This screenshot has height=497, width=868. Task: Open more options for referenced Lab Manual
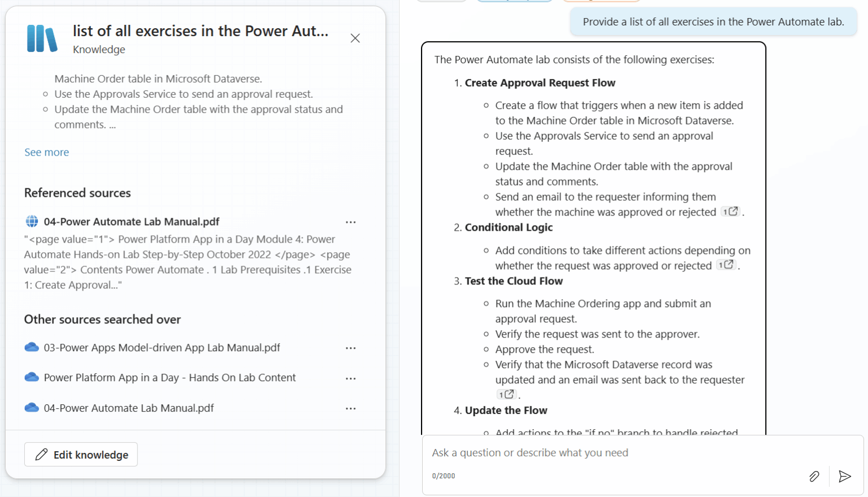coord(350,222)
